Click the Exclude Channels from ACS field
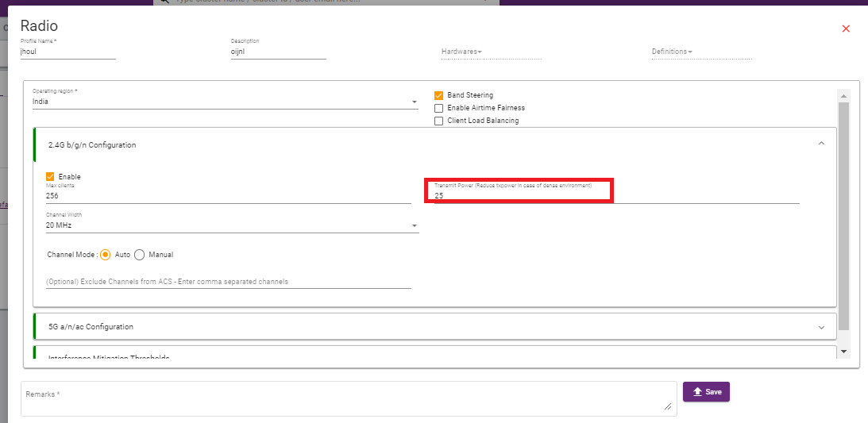 [228, 282]
